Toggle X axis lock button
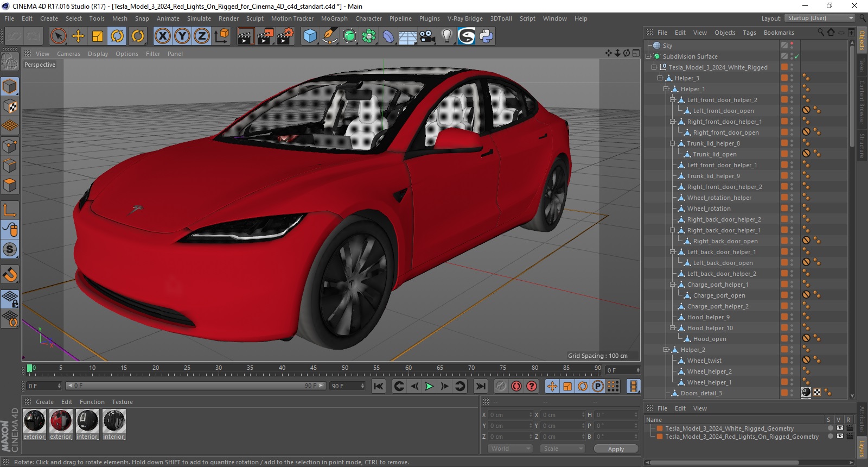The height and width of the screenshot is (467, 868). coord(162,36)
